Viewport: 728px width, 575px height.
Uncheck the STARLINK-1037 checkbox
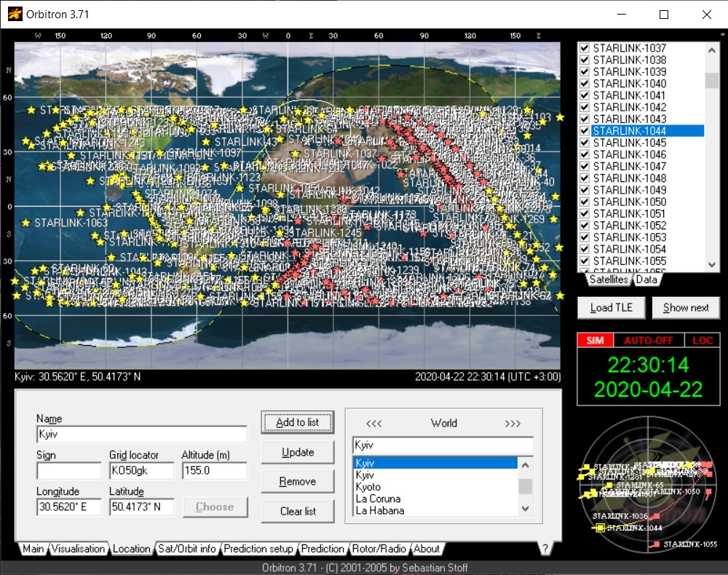click(584, 49)
